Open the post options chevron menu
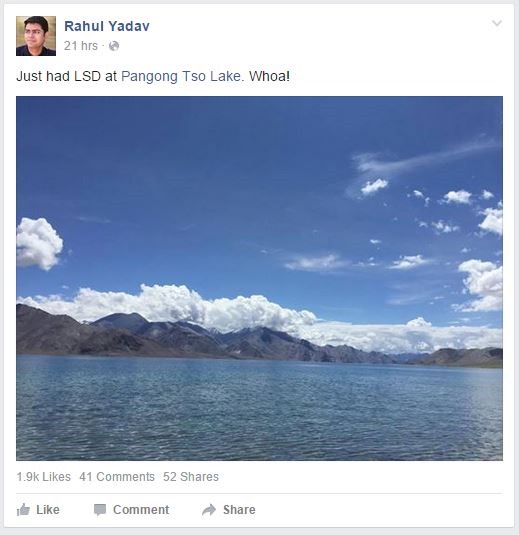 point(497,23)
